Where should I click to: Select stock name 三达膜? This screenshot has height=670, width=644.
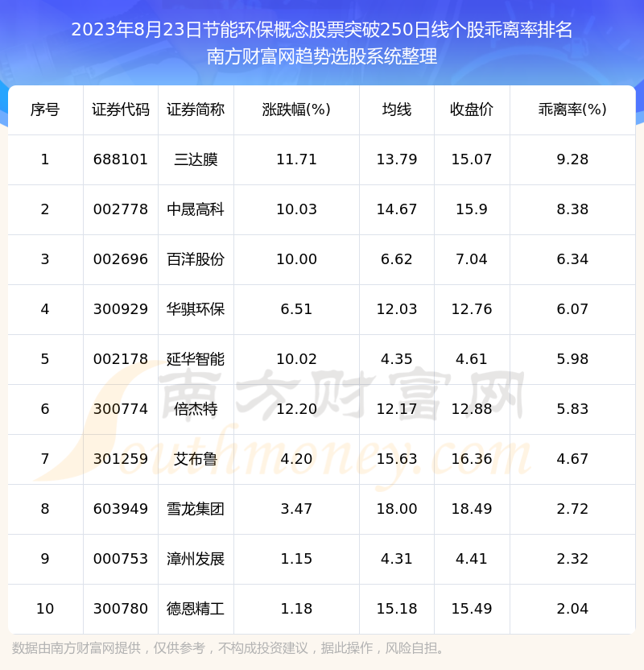coord(196,159)
